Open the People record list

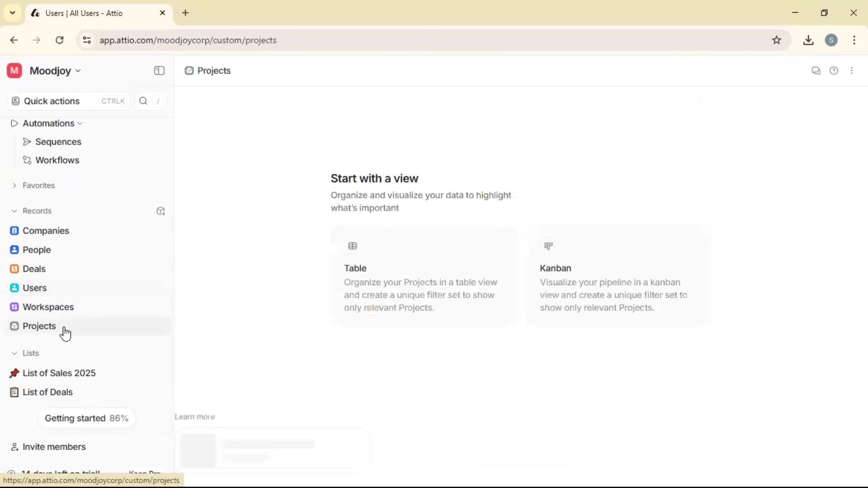point(36,249)
